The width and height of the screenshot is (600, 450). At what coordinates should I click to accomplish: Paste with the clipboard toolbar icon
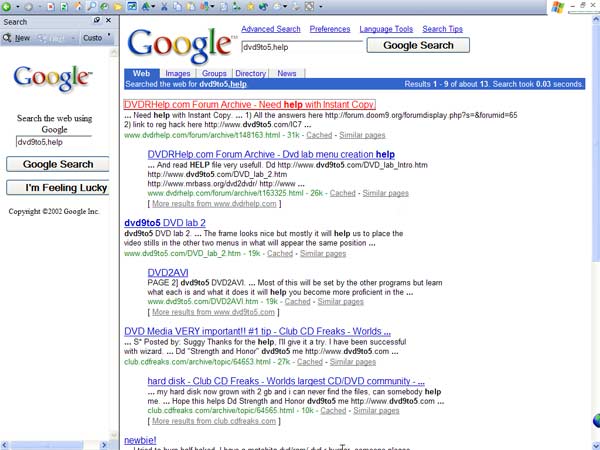191,7
